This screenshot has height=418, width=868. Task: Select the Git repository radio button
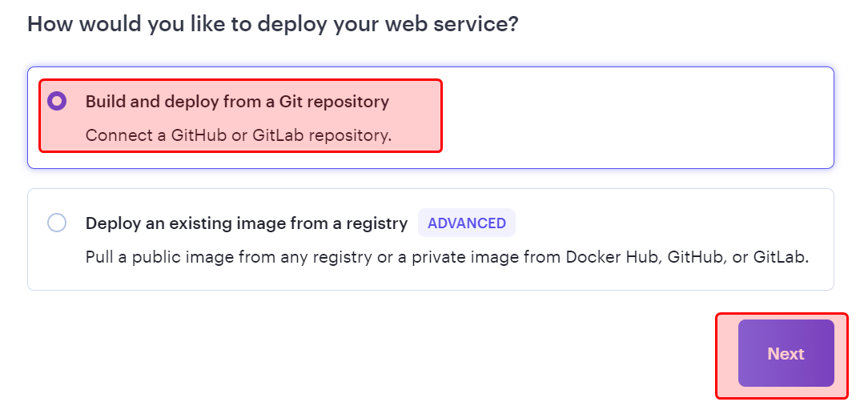[x=57, y=102]
